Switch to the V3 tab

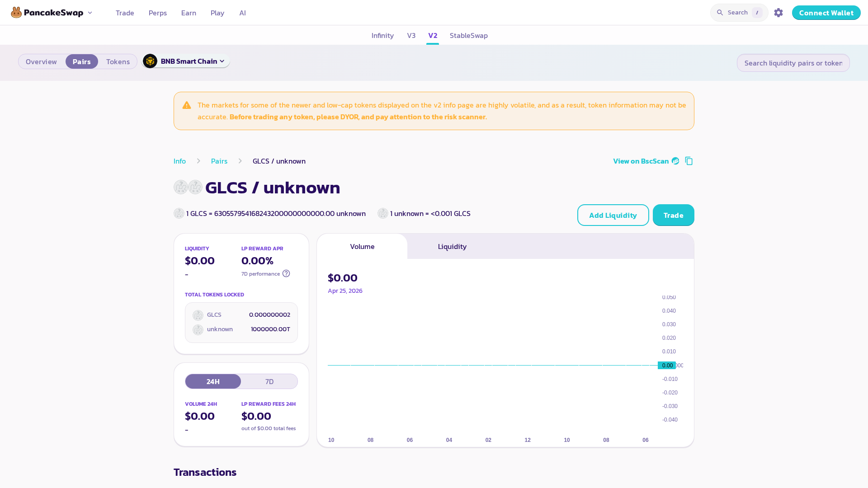(411, 35)
